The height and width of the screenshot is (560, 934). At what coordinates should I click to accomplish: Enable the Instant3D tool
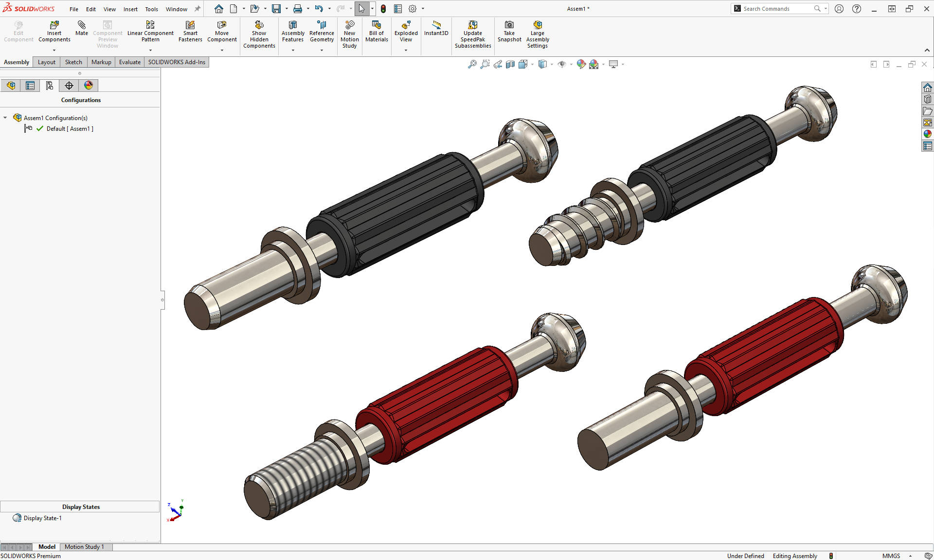[436, 29]
